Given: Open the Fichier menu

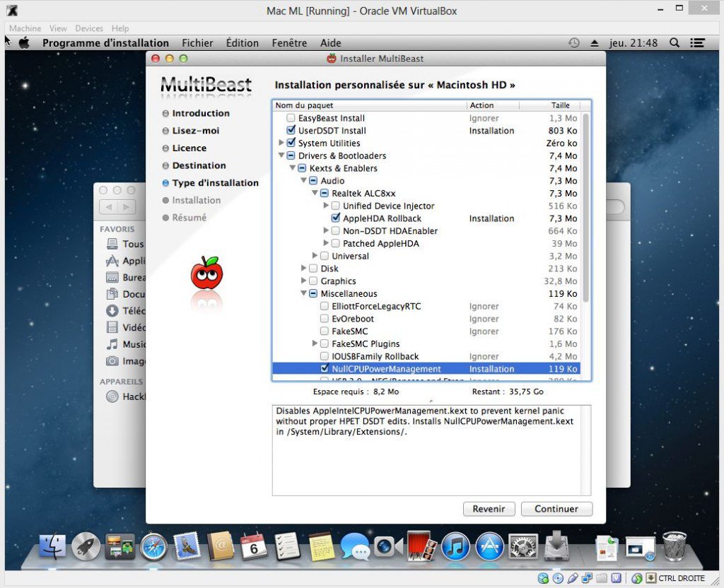Looking at the screenshot, I should [197, 43].
